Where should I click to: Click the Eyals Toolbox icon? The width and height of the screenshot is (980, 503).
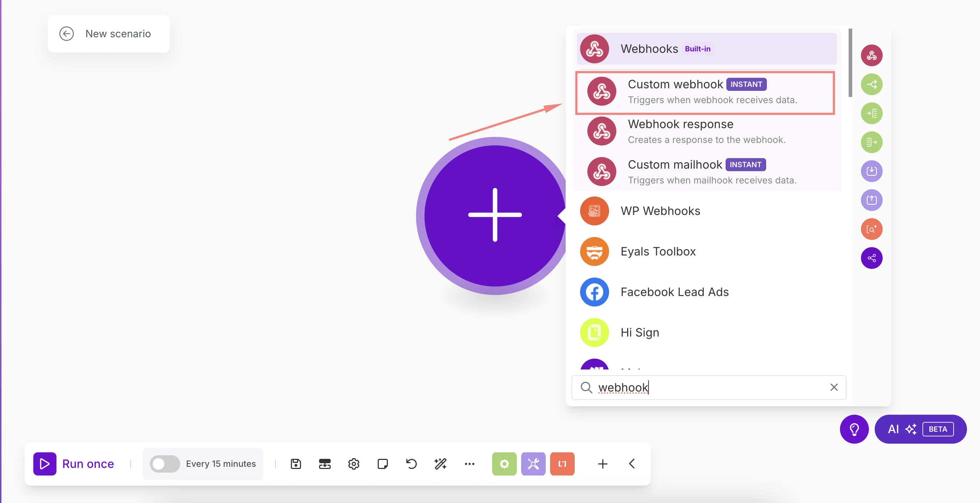click(x=594, y=251)
